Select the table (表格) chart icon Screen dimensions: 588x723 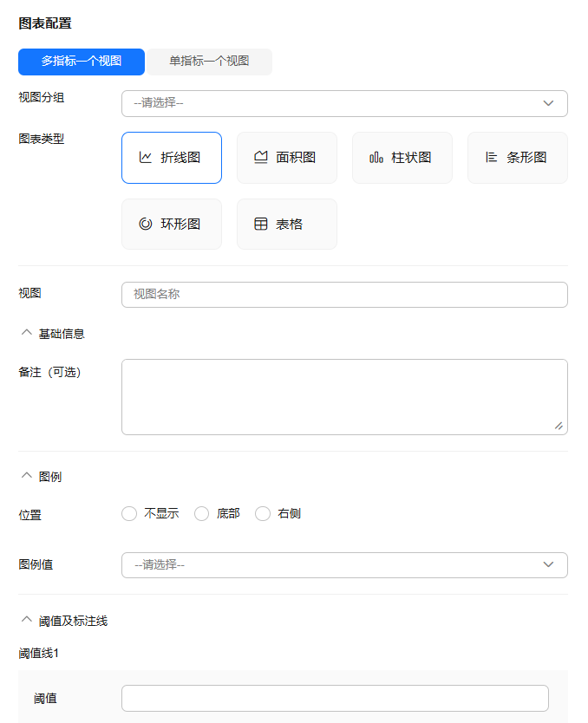click(261, 225)
